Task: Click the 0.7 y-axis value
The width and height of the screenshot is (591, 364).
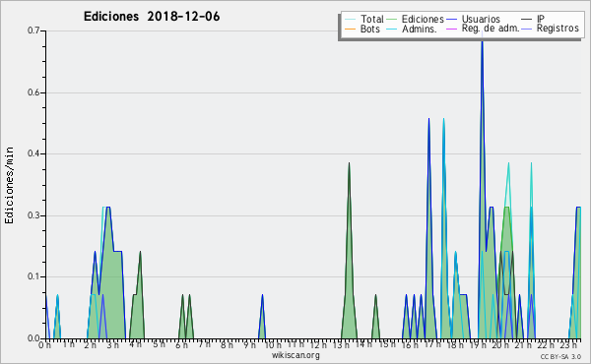Action: pos(33,30)
